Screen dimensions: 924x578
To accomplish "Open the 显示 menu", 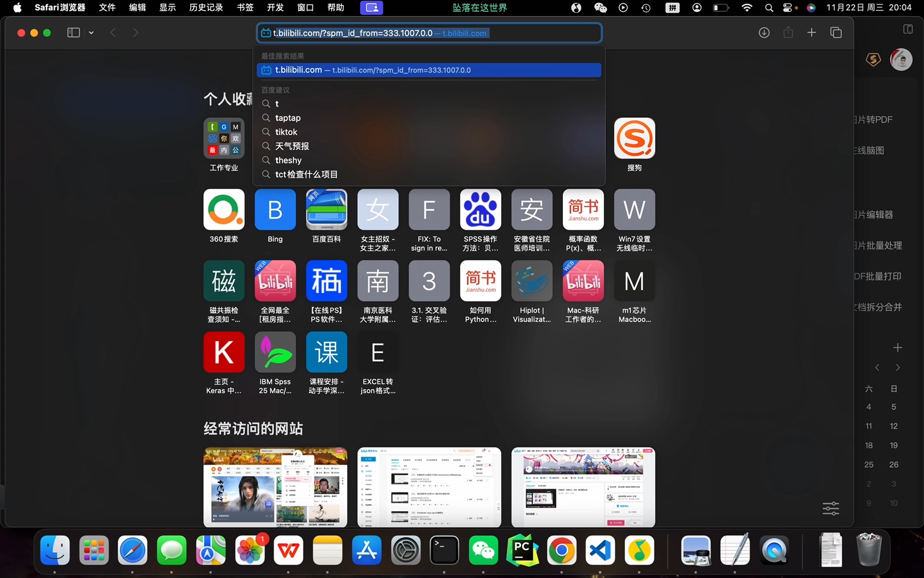I will 167,7.
